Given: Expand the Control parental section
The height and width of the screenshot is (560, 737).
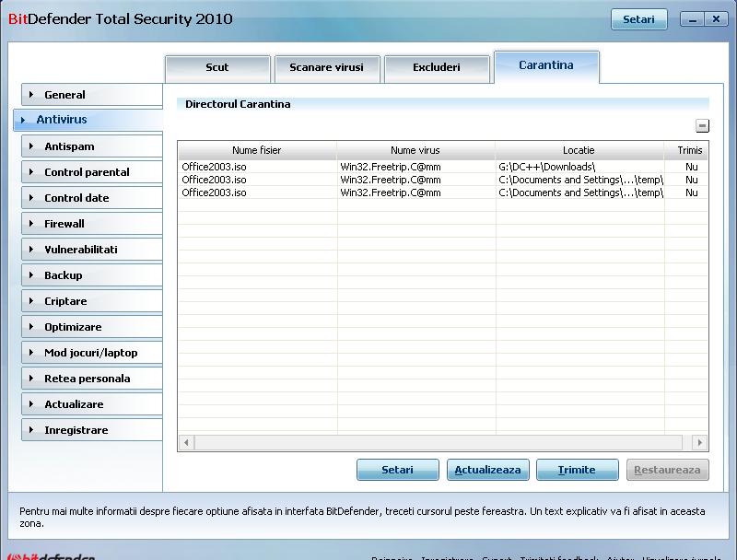Looking at the screenshot, I should point(92,172).
